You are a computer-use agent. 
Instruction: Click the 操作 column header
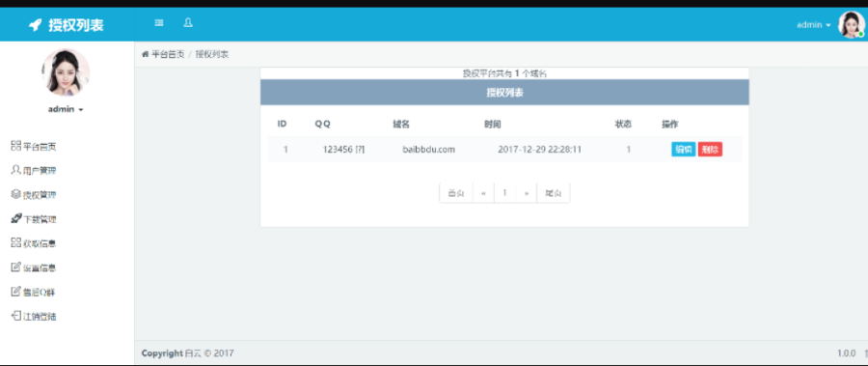click(x=670, y=124)
